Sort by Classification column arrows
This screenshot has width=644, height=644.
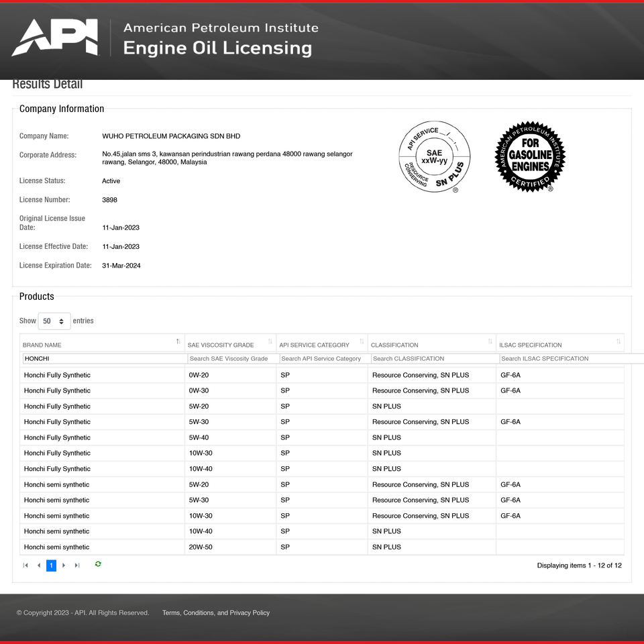(490, 341)
